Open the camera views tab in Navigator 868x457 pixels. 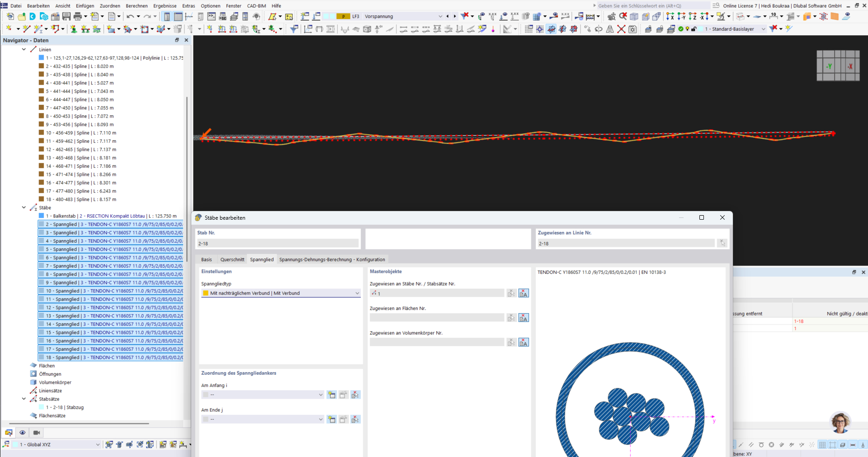pyautogui.click(x=37, y=433)
